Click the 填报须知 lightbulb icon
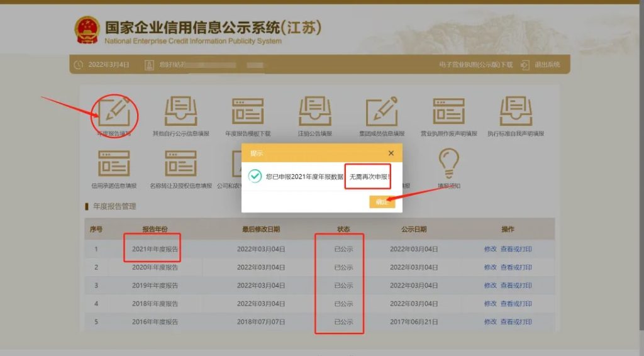The width and height of the screenshot is (644, 356). pyautogui.click(x=448, y=164)
